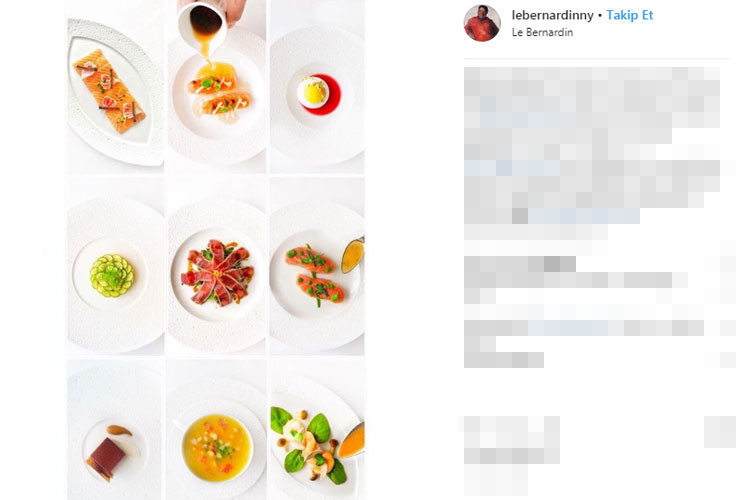The image size is (750, 500).
Task: Select the egg on red sauce dish
Action: (318, 94)
